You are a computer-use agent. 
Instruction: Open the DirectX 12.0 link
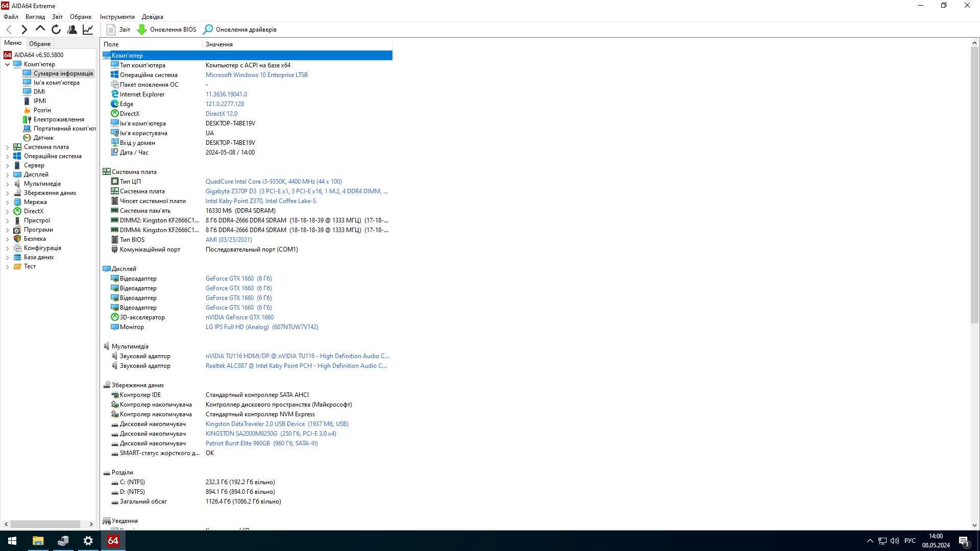tap(222, 114)
